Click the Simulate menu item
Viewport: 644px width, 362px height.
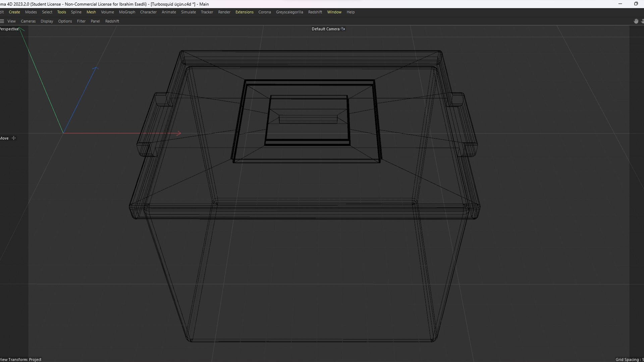point(189,12)
